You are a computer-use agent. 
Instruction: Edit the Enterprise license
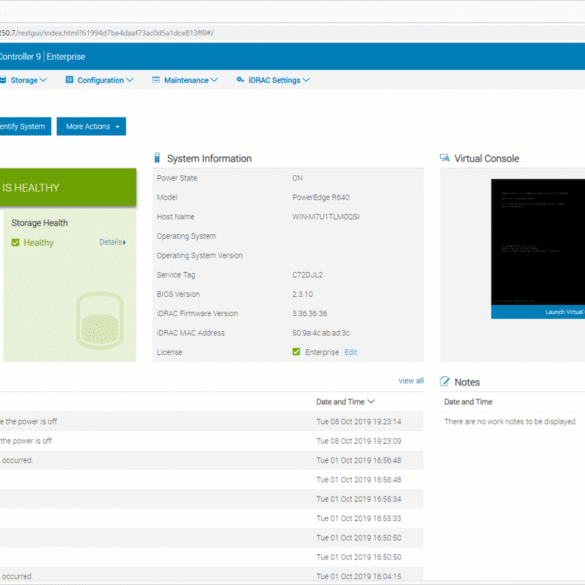tap(351, 352)
